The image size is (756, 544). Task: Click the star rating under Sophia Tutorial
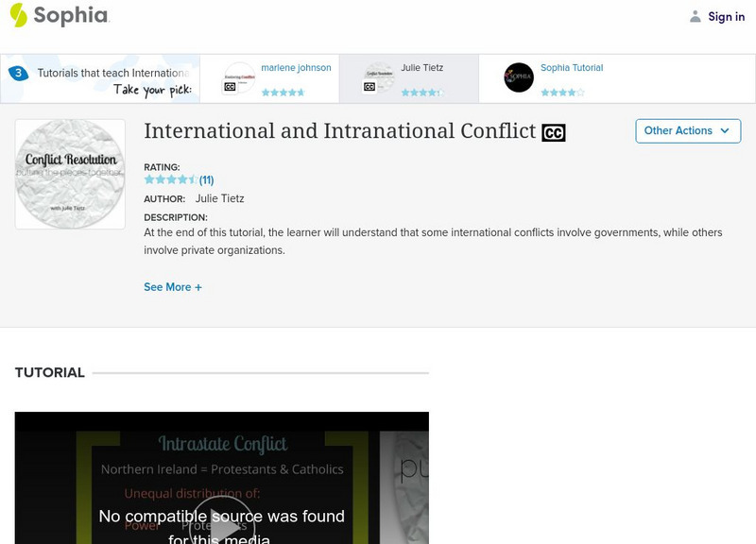coord(561,93)
